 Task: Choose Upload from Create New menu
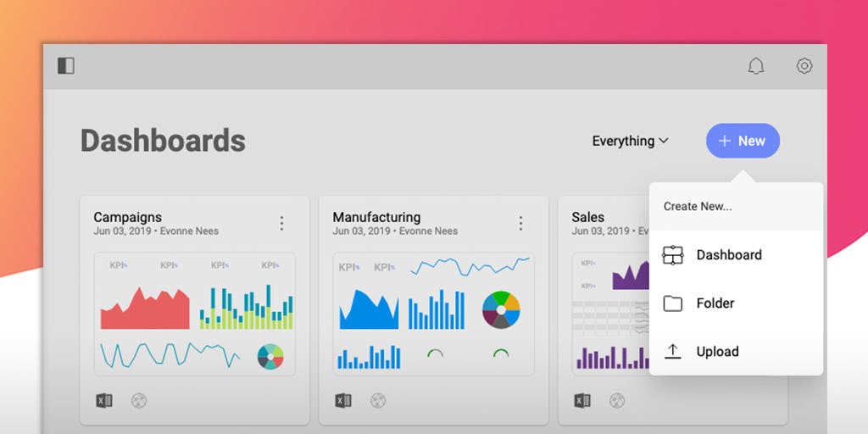click(x=736, y=352)
